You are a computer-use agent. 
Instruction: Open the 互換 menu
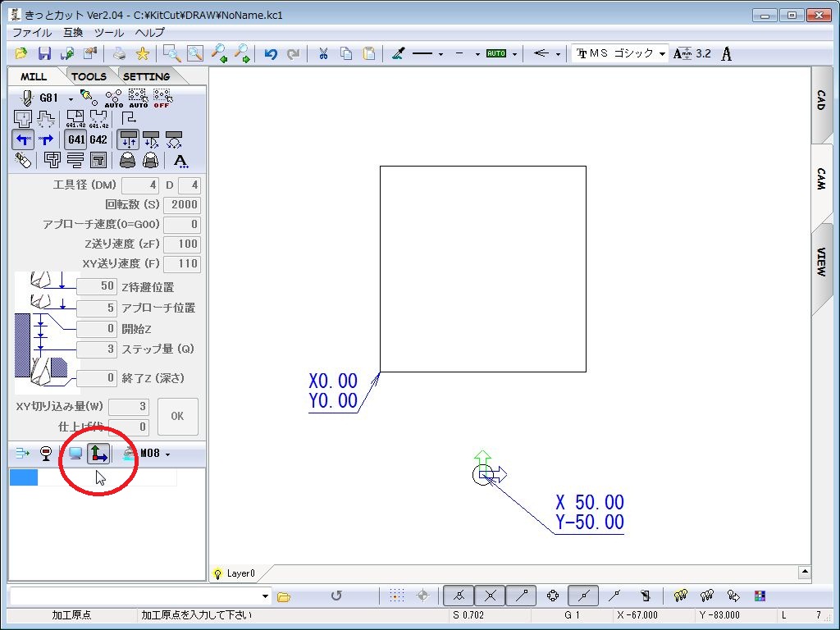(73, 33)
